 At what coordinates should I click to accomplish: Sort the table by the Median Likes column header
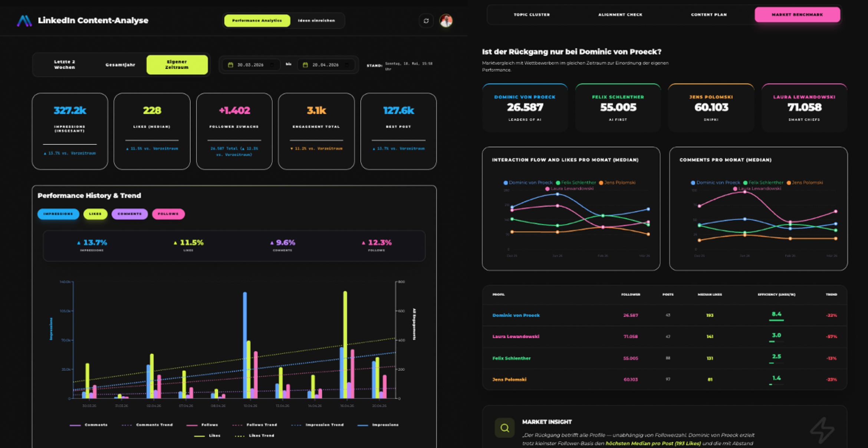coord(710,294)
